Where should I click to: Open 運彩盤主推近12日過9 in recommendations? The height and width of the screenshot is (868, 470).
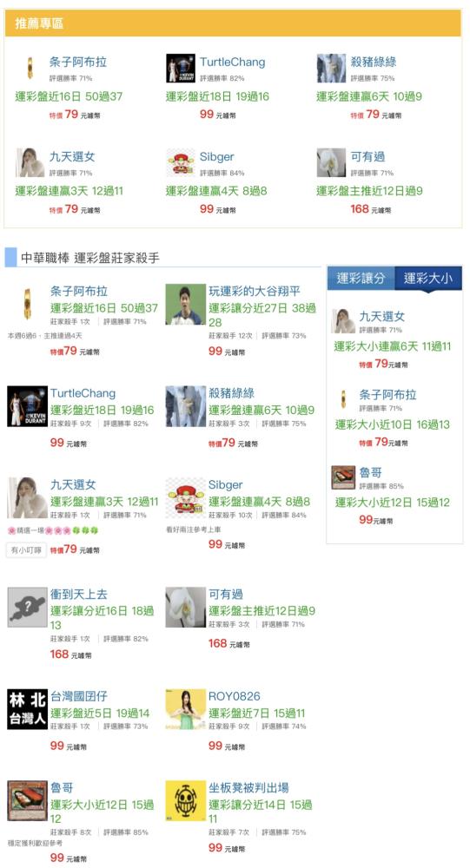(x=370, y=191)
